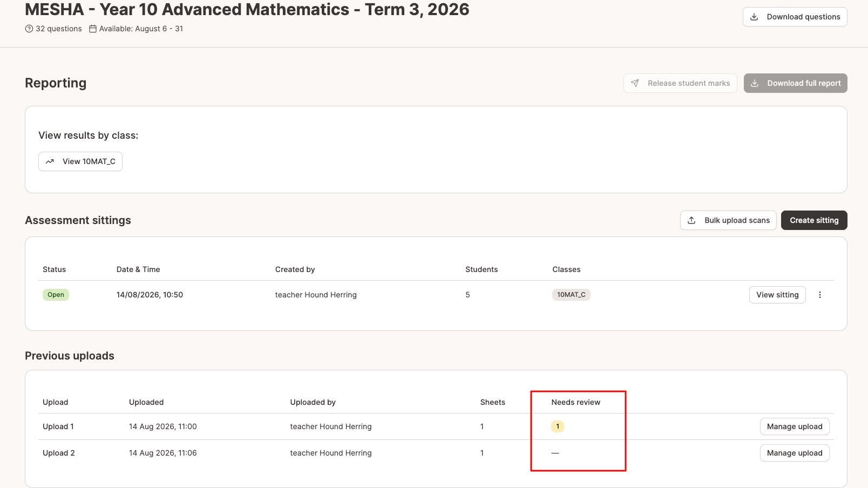
Task: Manage upload for Upload 1
Action: point(795,426)
